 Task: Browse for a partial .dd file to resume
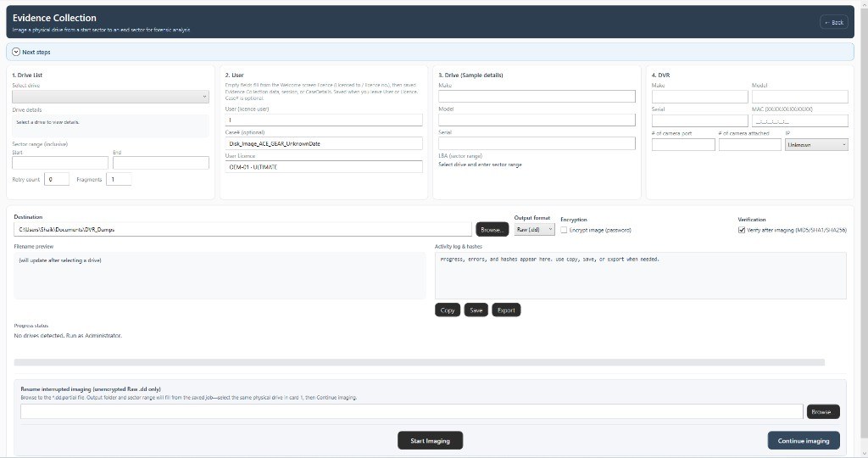point(823,411)
